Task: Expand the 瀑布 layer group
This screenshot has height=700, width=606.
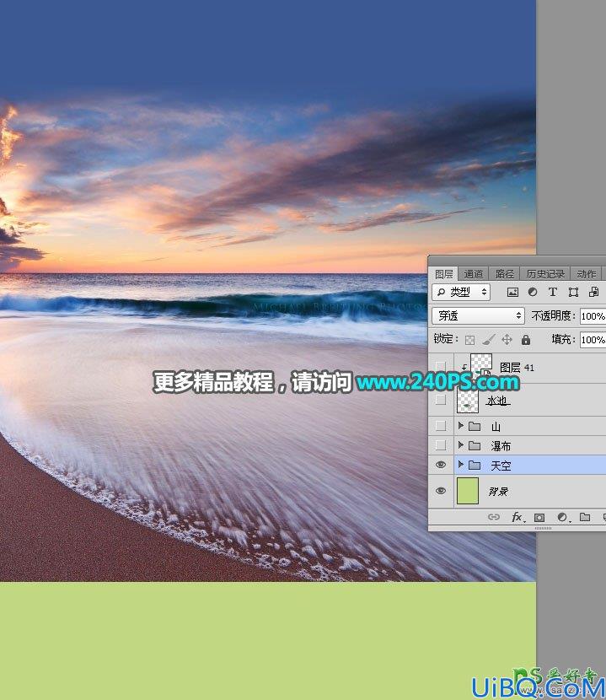Action: coord(461,444)
